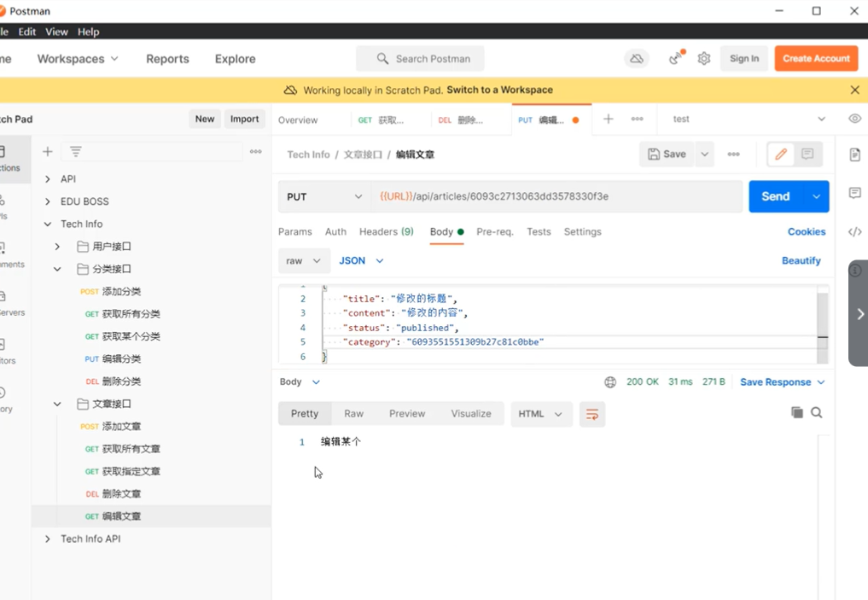Click the Beautify link
This screenshot has width=868, height=600.
(x=801, y=260)
